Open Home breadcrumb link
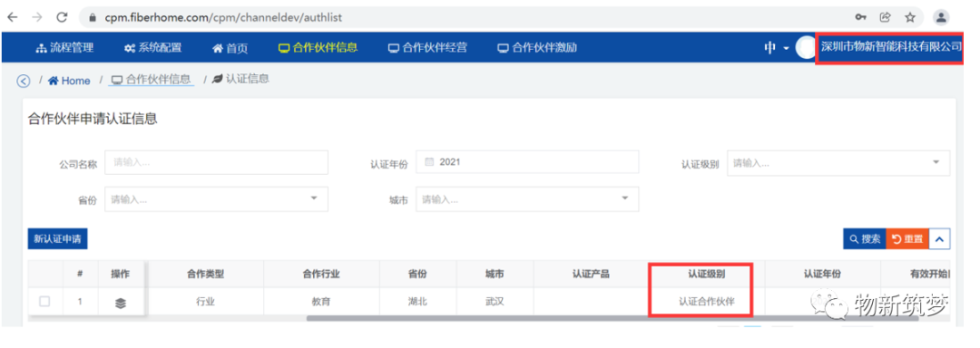Viewport: 980px width, 348px height. coord(69,81)
